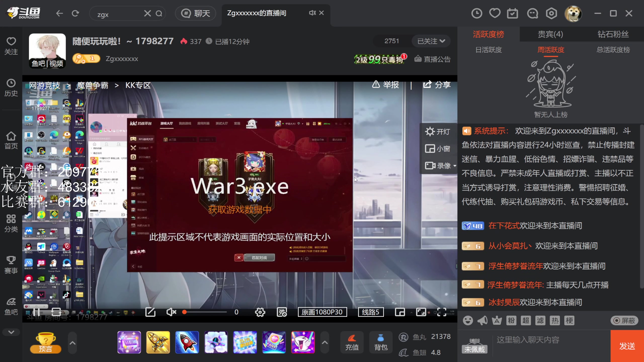Adjust the player volume slider
Viewport: 644px width, 362px height.
click(x=205, y=312)
